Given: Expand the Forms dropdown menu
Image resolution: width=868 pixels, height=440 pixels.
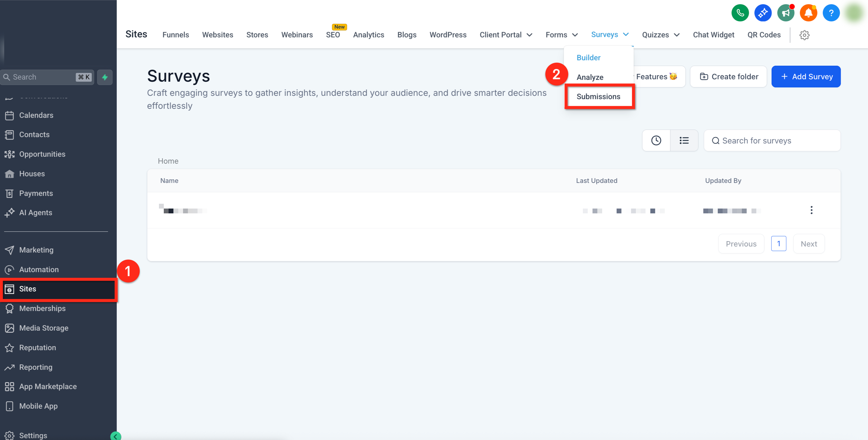Looking at the screenshot, I should 562,35.
